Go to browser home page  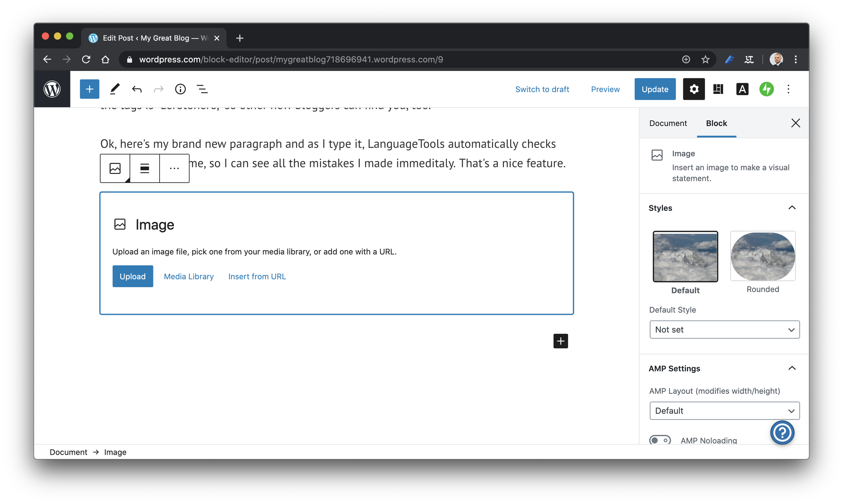[105, 60]
